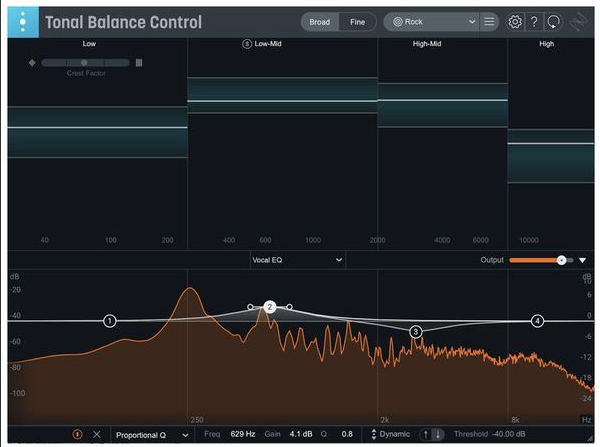This screenshot has width=600, height=447.
Task: Open the Rock target curve dropdown
Action: click(x=431, y=22)
